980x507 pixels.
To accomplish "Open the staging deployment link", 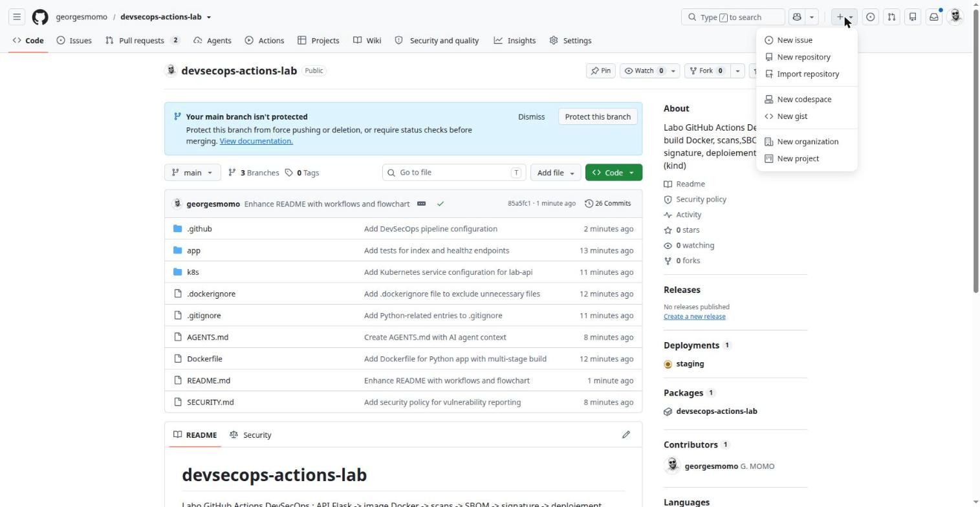I will [690, 364].
